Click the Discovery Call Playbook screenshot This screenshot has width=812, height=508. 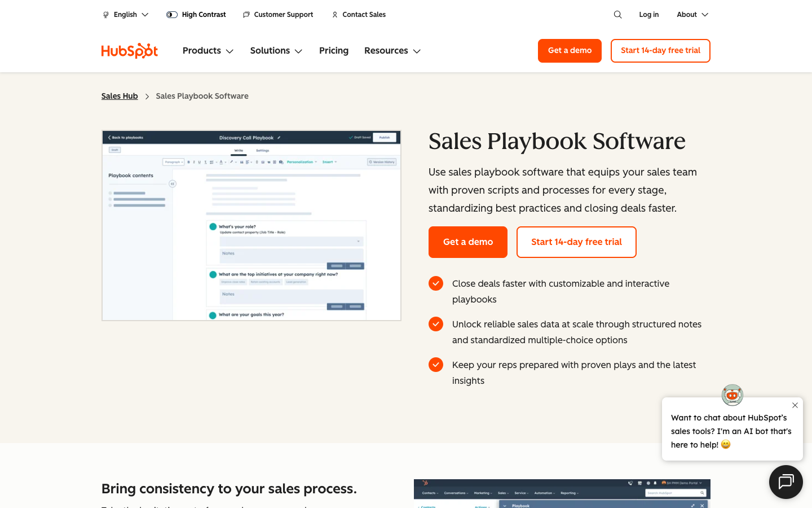[251, 226]
